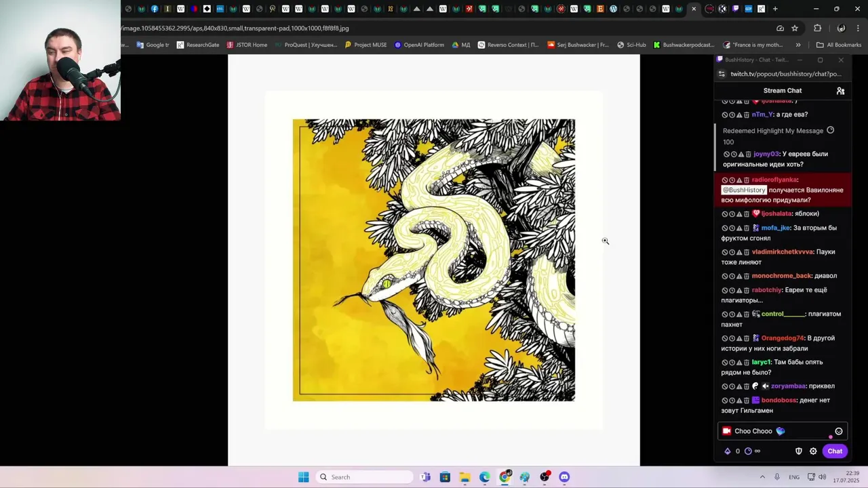Switch to the Twitch browser tab
The height and width of the screenshot is (488, 868).
tap(735, 9)
